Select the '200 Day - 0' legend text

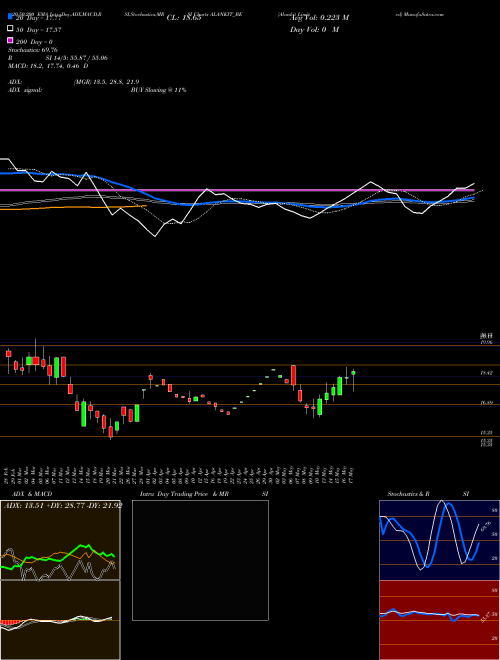34,42
